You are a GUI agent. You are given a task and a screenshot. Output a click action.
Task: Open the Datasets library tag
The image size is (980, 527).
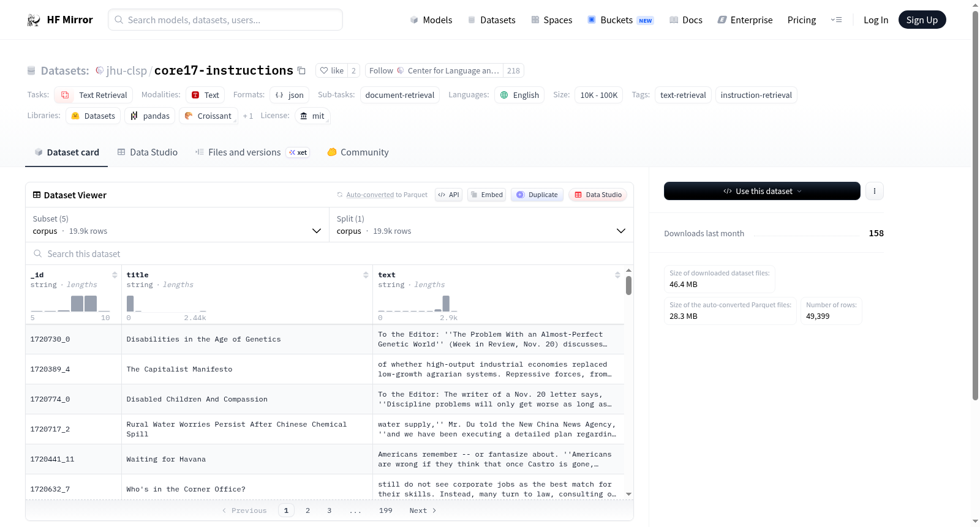coord(93,116)
